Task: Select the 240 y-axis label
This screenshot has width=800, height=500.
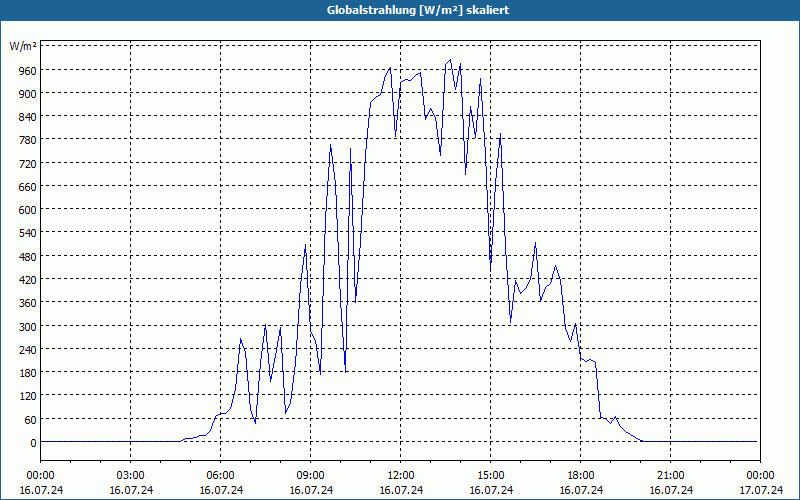Action: click(x=28, y=350)
